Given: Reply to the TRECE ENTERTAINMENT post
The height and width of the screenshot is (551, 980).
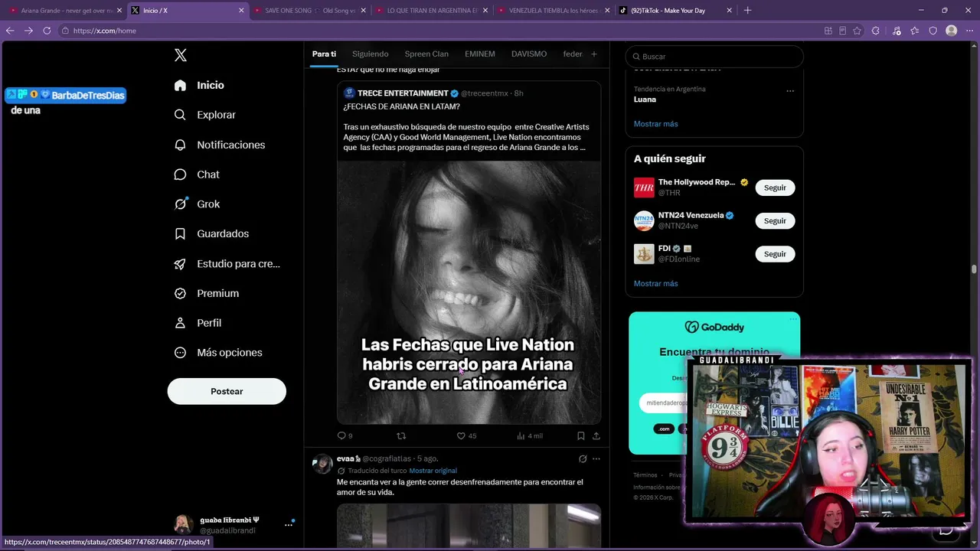Looking at the screenshot, I should point(345,435).
